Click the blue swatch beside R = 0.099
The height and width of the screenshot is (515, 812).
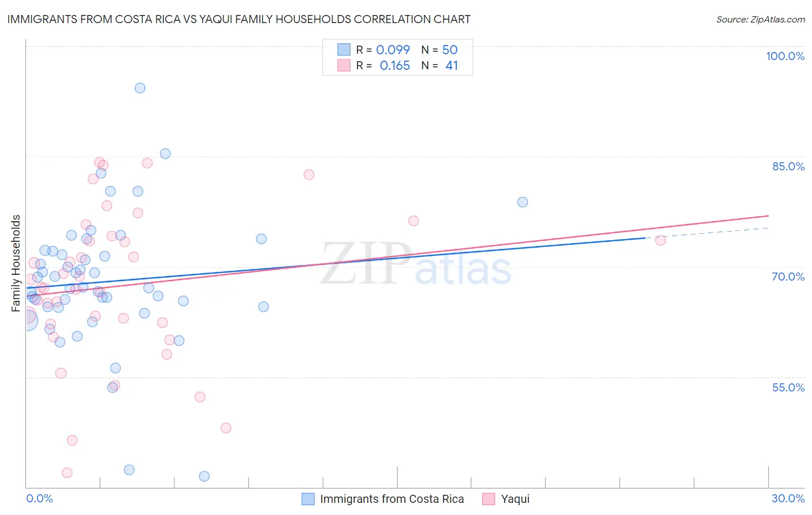(x=344, y=50)
